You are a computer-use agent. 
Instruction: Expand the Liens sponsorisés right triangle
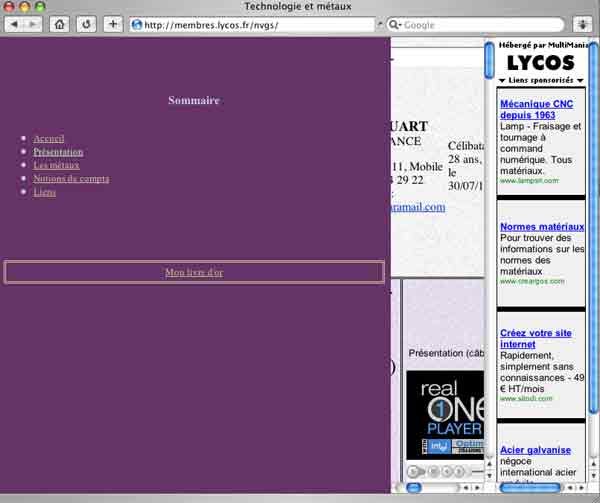(x=580, y=81)
